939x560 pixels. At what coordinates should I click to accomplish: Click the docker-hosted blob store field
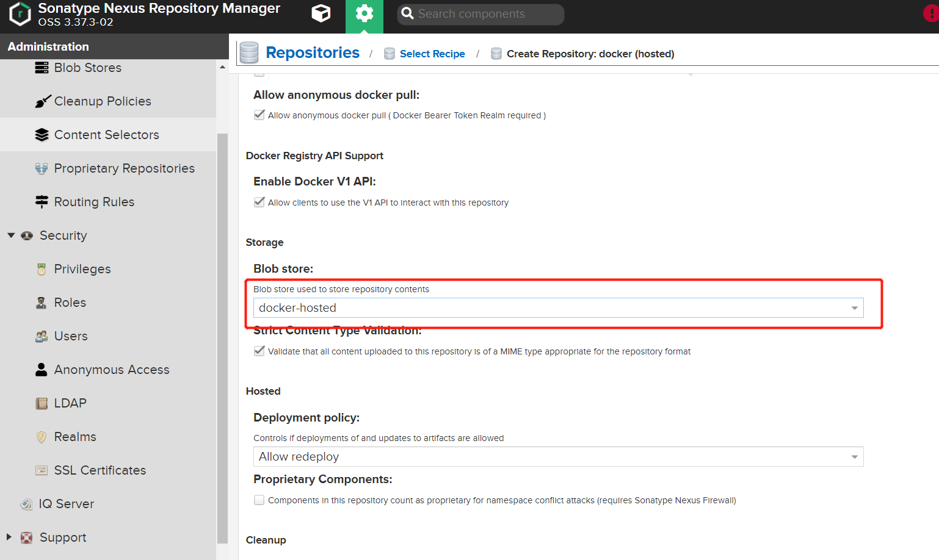[558, 308]
